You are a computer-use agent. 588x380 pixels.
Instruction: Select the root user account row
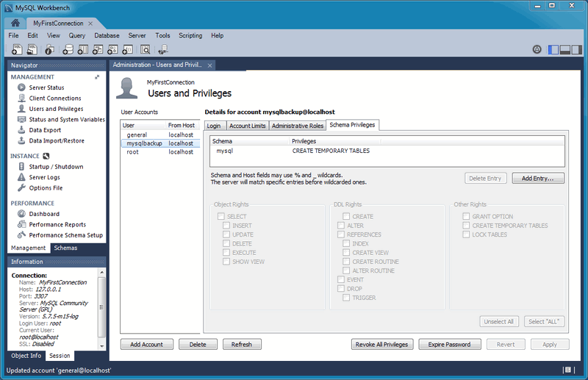pyautogui.click(x=160, y=152)
